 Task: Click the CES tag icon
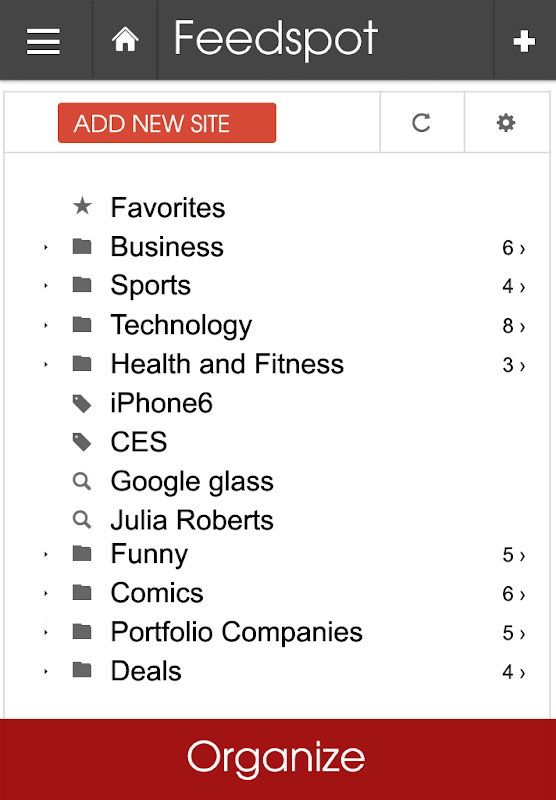[82, 442]
